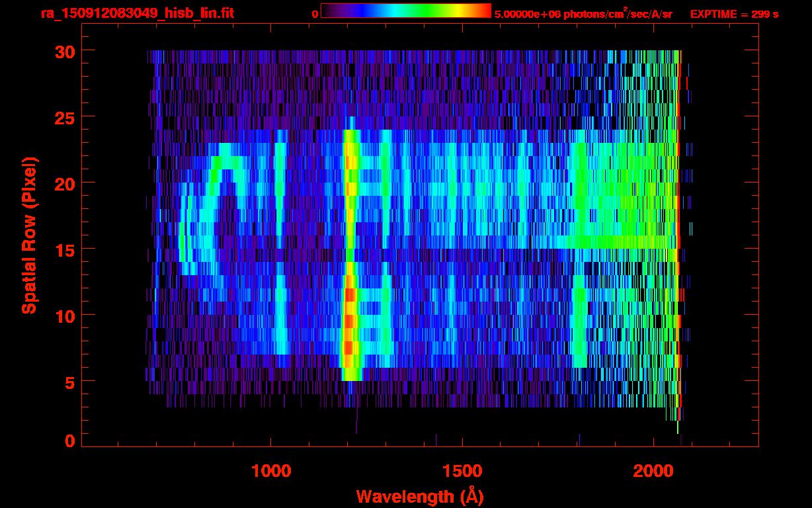Click the 1500 wavelength tick label

462,471
